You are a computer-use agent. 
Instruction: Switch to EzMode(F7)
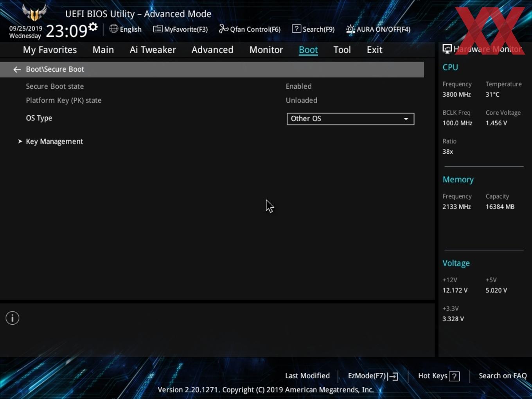pos(373,376)
